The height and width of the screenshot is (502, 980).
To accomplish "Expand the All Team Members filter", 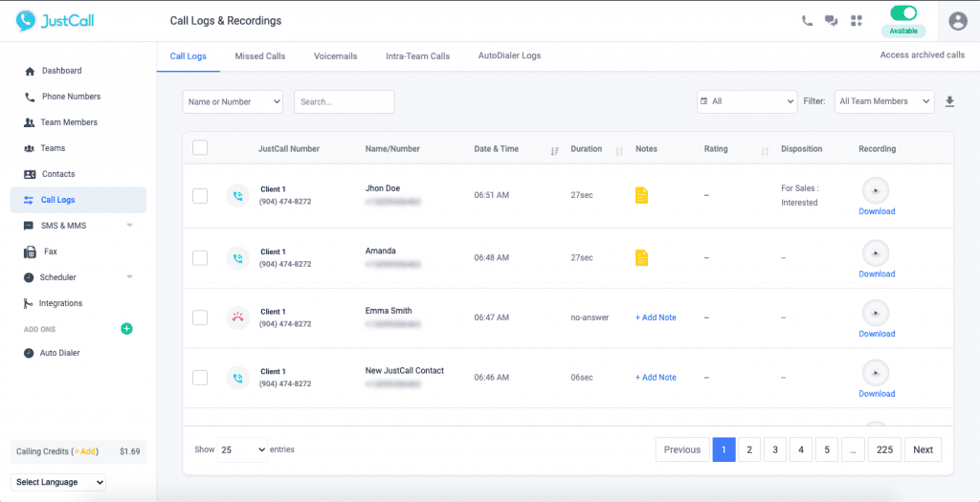I will (x=884, y=101).
